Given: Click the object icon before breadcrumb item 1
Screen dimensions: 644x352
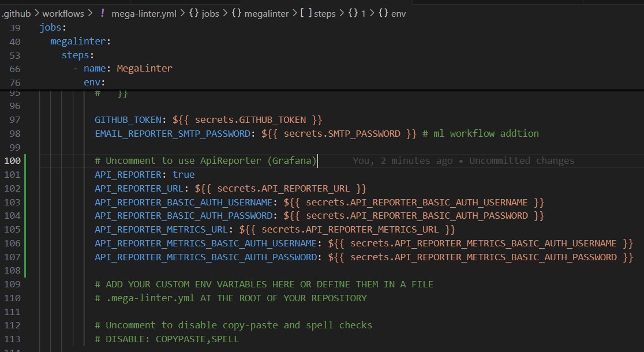Looking at the screenshot, I should [x=351, y=13].
